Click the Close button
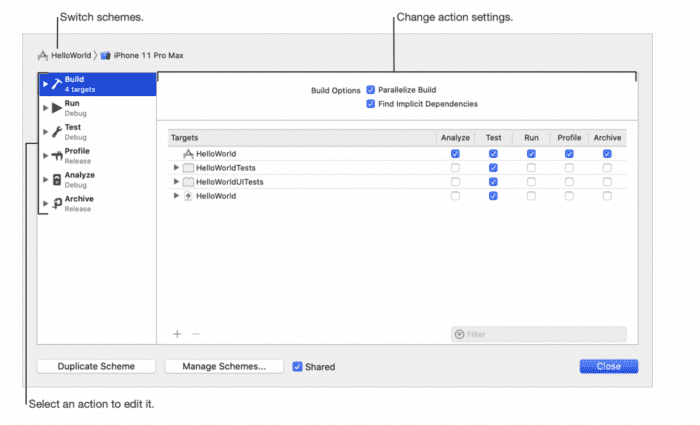This screenshot has width=700, height=425. [x=609, y=367]
